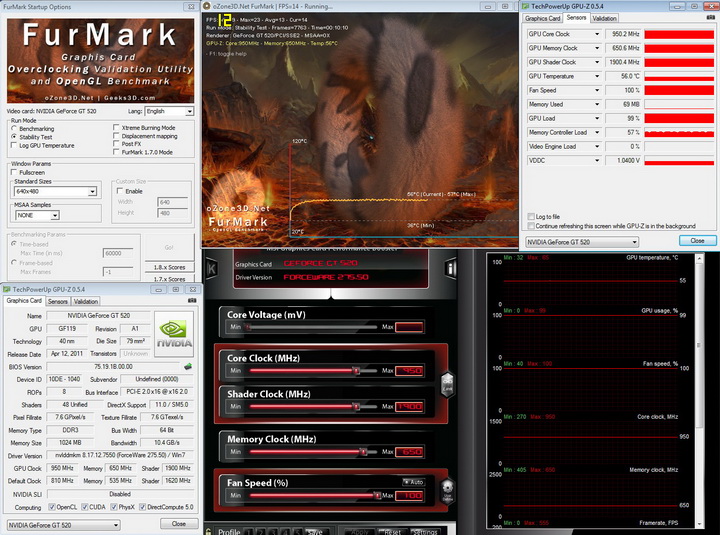Image resolution: width=720 pixels, height=535 pixels.
Task: Open GPU selector dropdown in GPU-Z Sensors window
Action: tap(582, 242)
